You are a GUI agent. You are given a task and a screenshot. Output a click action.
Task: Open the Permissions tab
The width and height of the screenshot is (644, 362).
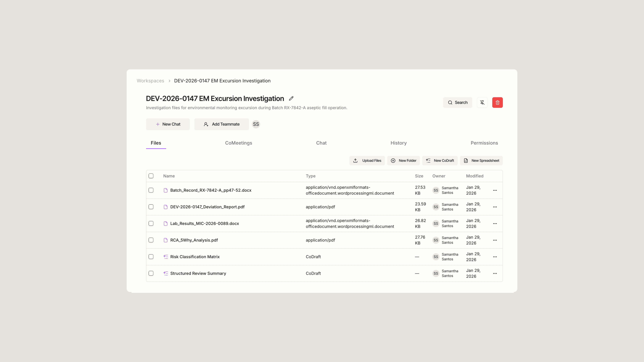point(484,143)
